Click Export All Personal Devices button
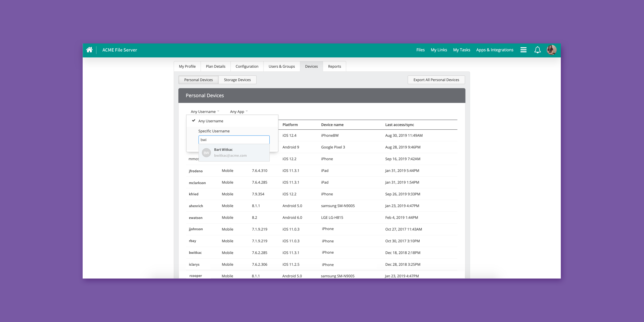644x322 pixels. [x=436, y=80]
